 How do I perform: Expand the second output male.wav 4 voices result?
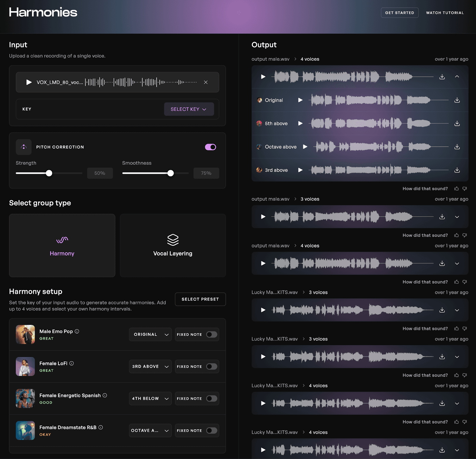[x=457, y=264]
